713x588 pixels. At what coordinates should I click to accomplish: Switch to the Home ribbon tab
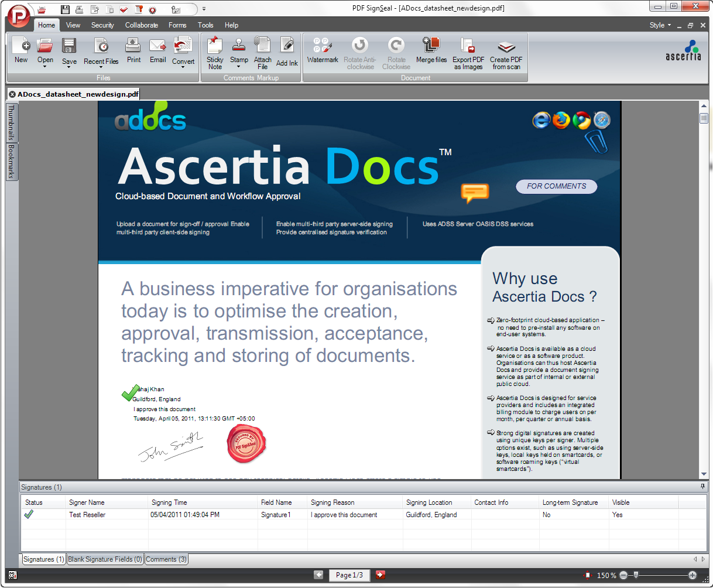pos(47,25)
